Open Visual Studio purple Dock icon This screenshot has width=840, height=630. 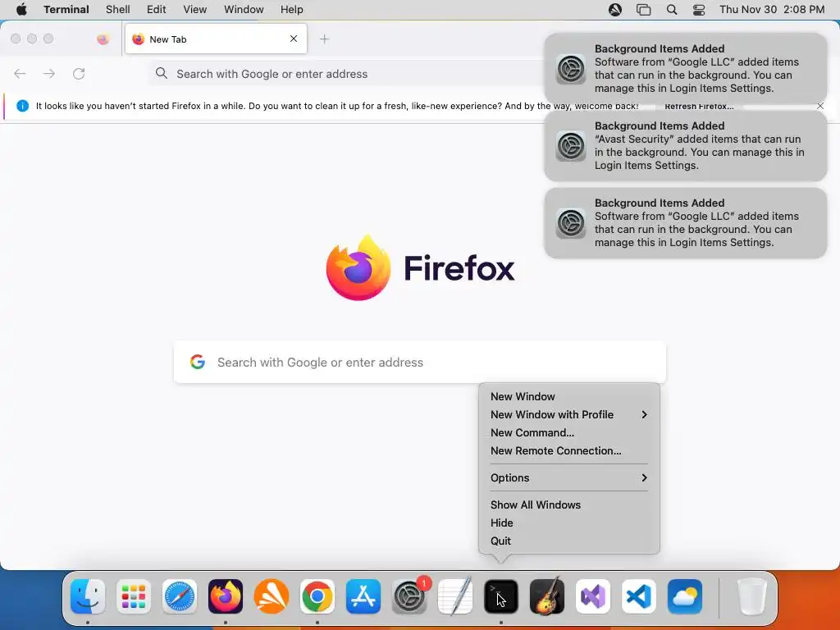593,596
